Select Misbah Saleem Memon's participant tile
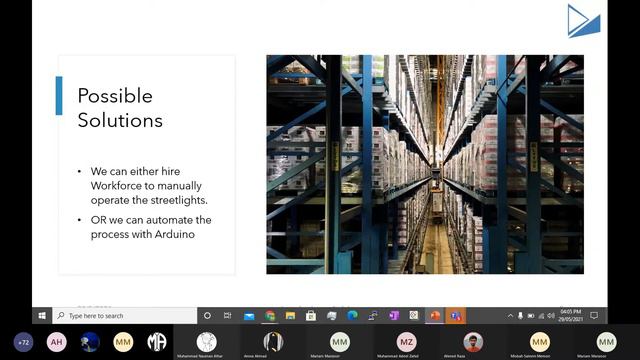The height and width of the screenshot is (360, 640). [540, 342]
